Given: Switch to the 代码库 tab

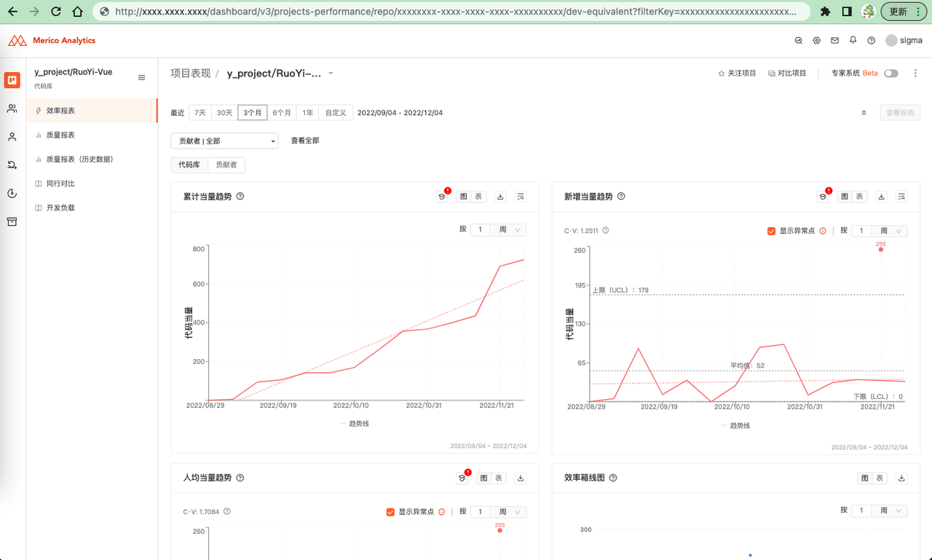Looking at the screenshot, I should coord(189,165).
